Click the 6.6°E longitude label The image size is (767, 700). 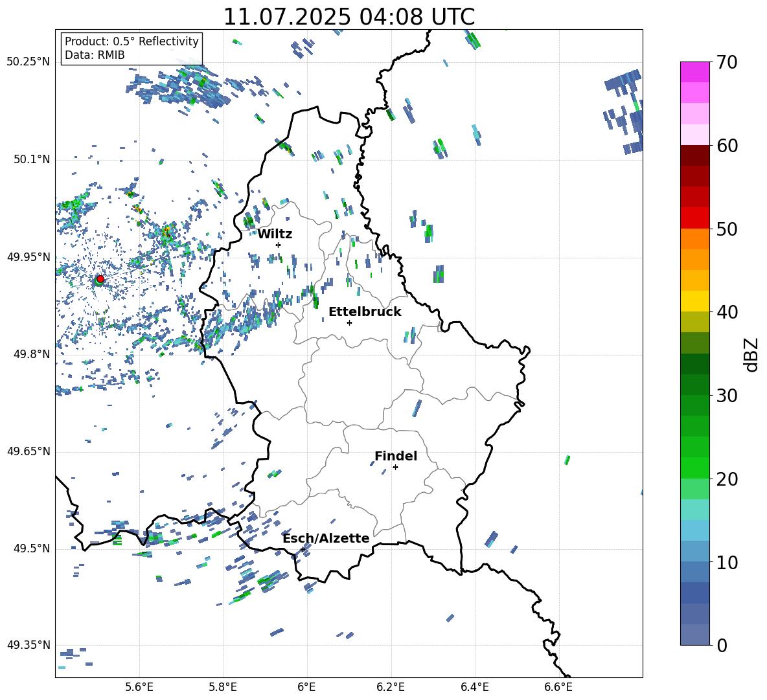click(558, 687)
